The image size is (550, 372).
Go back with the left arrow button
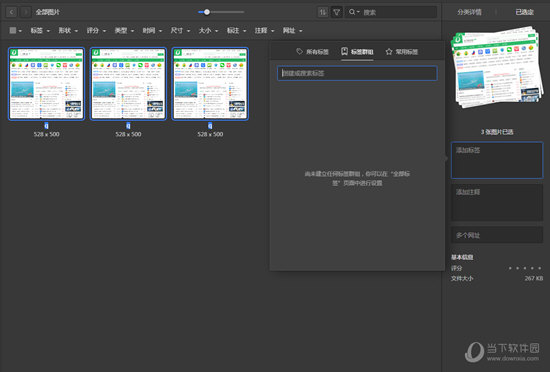pyautogui.click(x=12, y=12)
